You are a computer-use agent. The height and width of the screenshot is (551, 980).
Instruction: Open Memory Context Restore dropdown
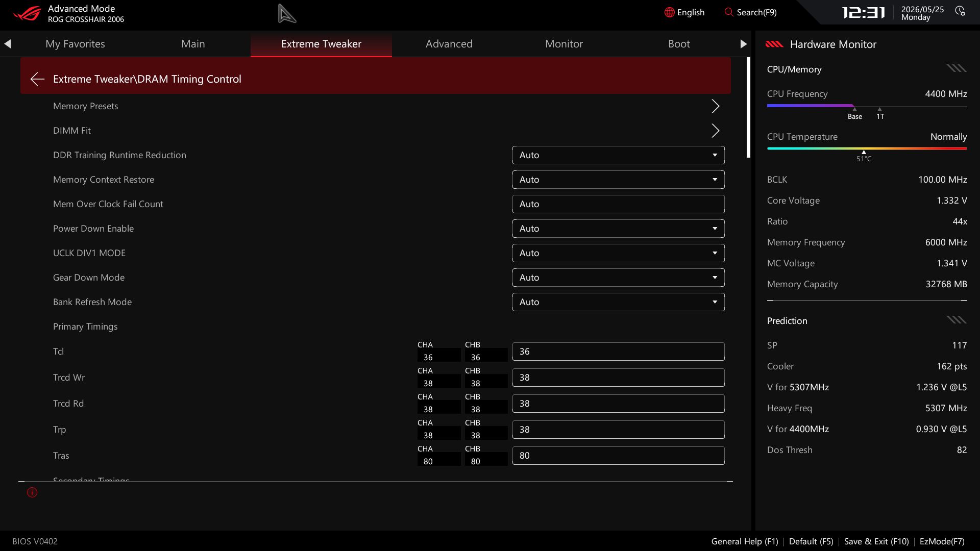(618, 180)
